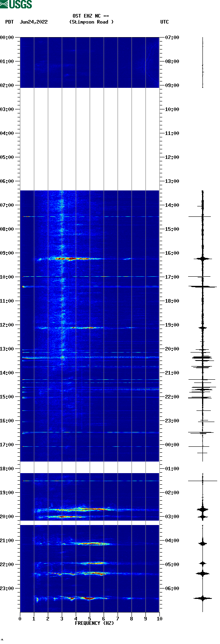
Task: Click the 20:00 PDT time label
Action: [x=7, y=517]
